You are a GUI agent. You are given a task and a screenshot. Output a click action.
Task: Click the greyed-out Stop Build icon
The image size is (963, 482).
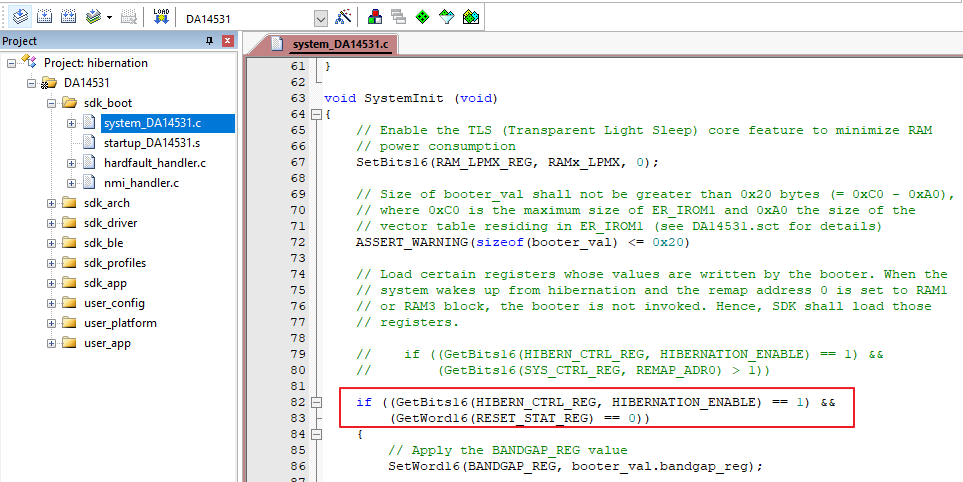[x=128, y=17]
